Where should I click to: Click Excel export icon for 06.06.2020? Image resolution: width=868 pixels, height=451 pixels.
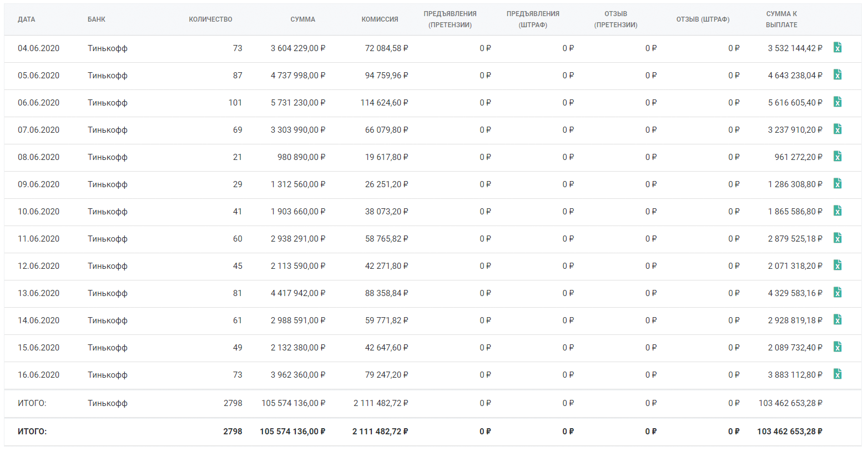pyautogui.click(x=837, y=102)
